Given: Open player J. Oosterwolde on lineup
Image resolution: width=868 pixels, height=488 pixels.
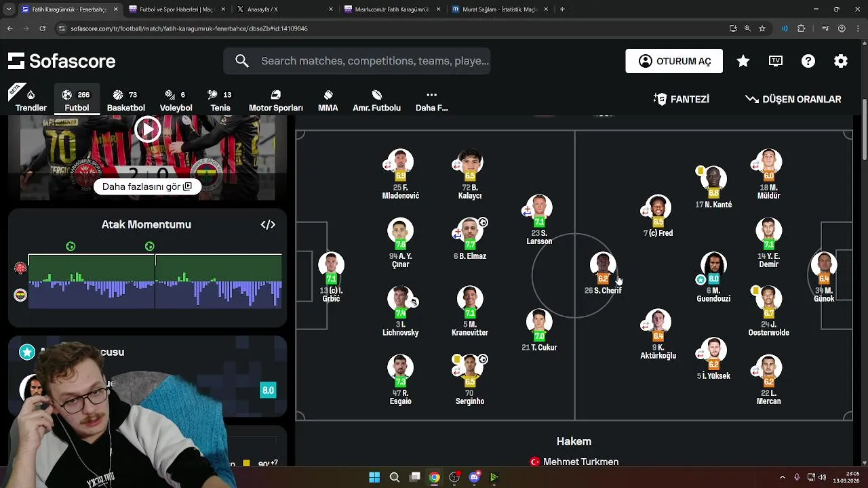Looking at the screenshot, I should pos(769,312).
